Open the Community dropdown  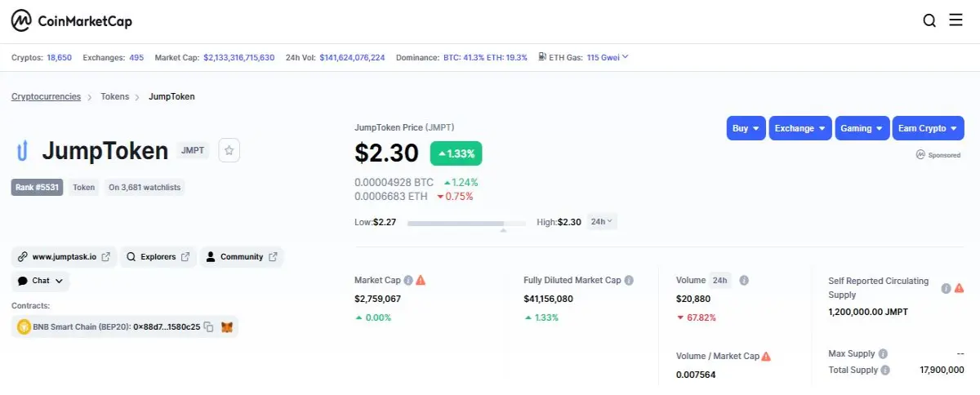[242, 257]
